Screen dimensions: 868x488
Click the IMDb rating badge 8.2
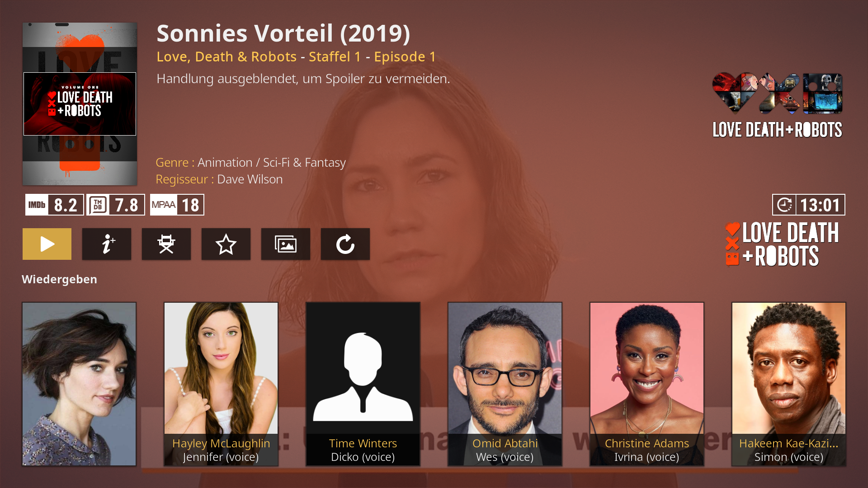(x=54, y=205)
